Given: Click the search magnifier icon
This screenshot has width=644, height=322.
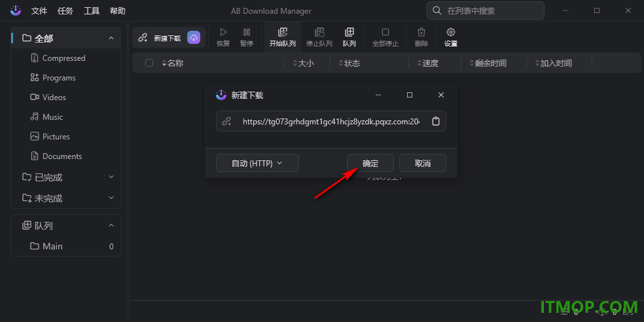Looking at the screenshot, I should pyautogui.click(x=438, y=10).
